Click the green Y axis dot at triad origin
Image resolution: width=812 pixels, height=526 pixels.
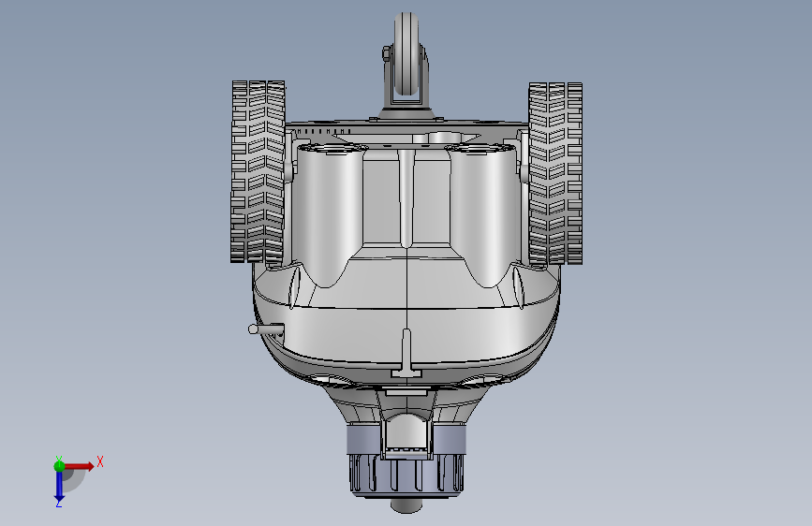point(59,466)
